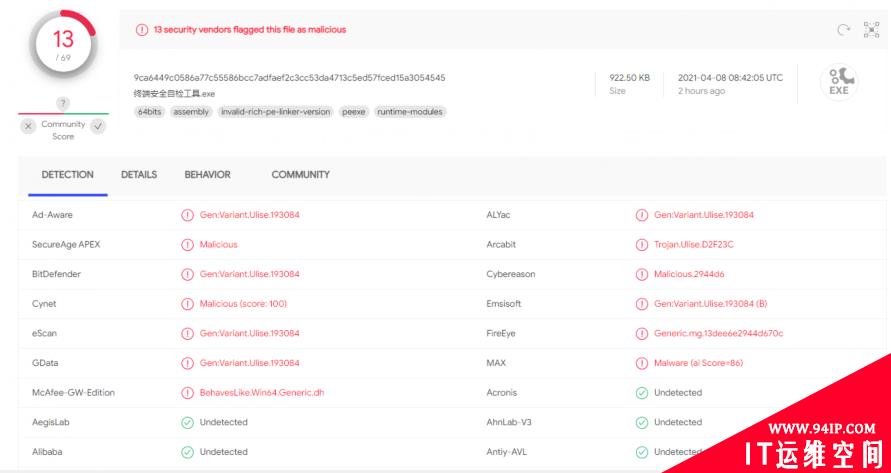The width and height of the screenshot is (891, 473).
Task: Click Antiy-AVL undetected check icon
Action: coord(642,452)
